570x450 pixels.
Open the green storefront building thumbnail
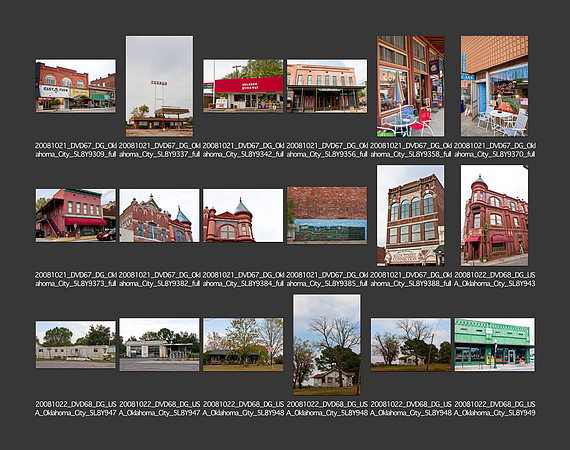(x=494, y=345)
